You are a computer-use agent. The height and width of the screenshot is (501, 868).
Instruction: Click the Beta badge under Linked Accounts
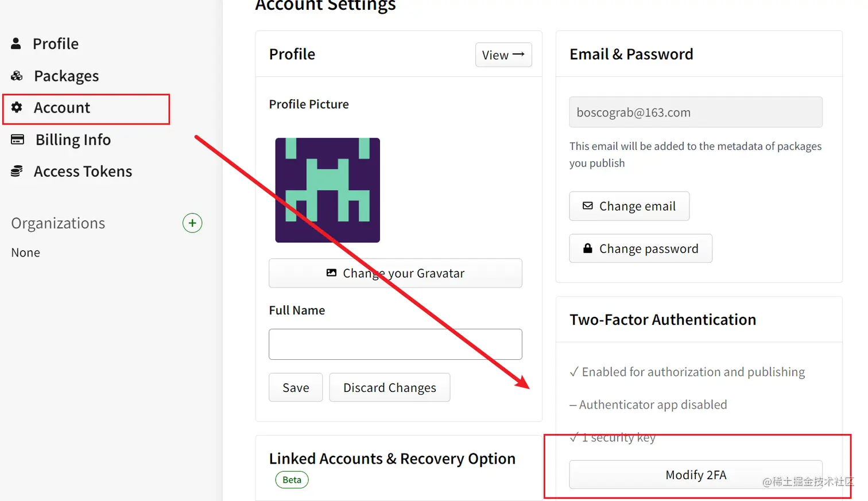pos(292,480)
